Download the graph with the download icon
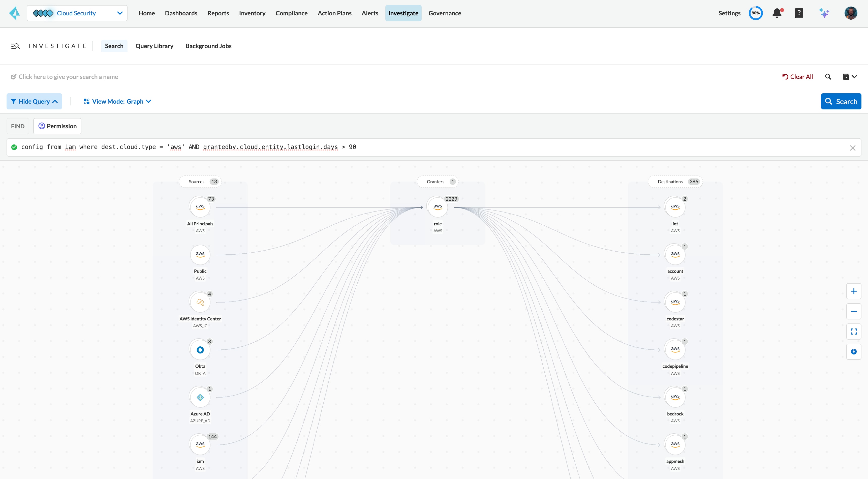868x479 pixels. (854, 352)
